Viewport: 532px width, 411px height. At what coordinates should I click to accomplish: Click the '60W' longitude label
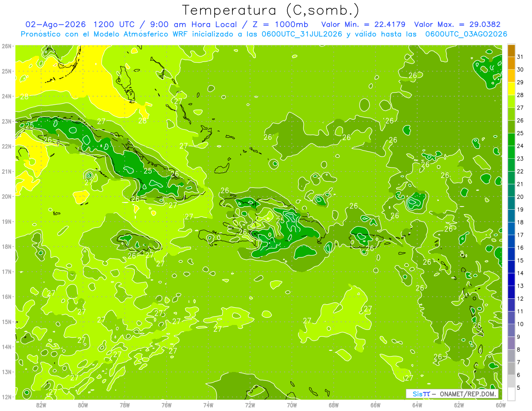pyautogui.click(x=501, y=405)
